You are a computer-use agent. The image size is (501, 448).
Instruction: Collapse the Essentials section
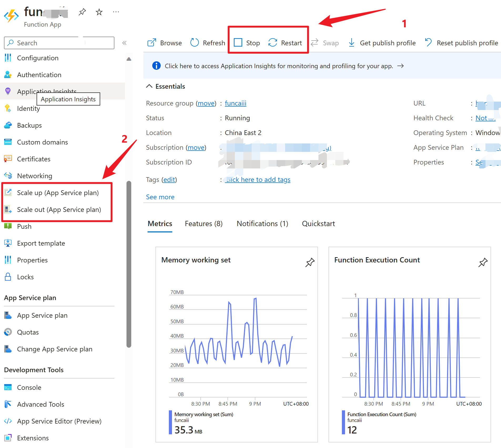(149, 86)
